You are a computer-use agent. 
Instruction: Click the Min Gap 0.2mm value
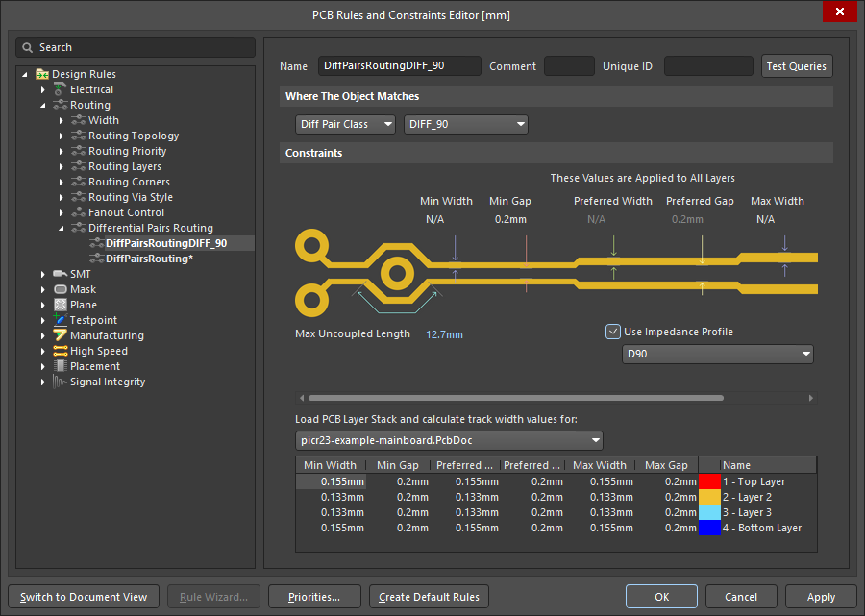click(510, 219)
